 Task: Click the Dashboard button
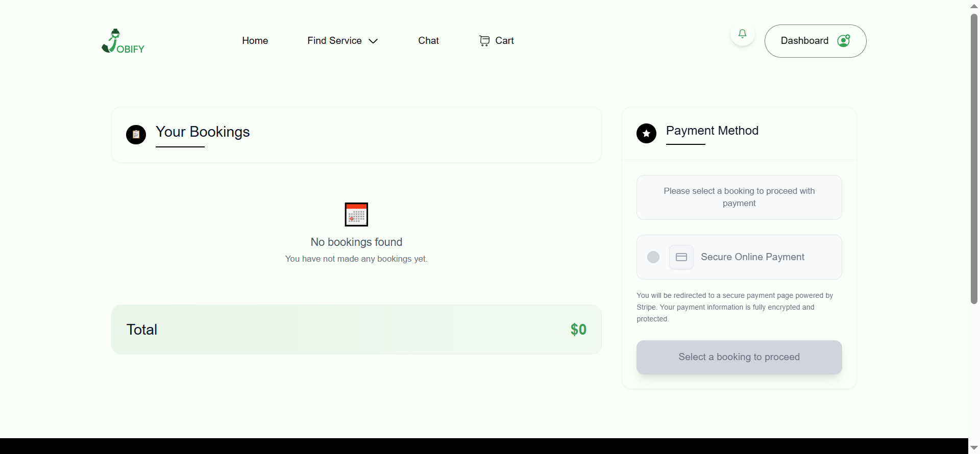pos(804,41)
